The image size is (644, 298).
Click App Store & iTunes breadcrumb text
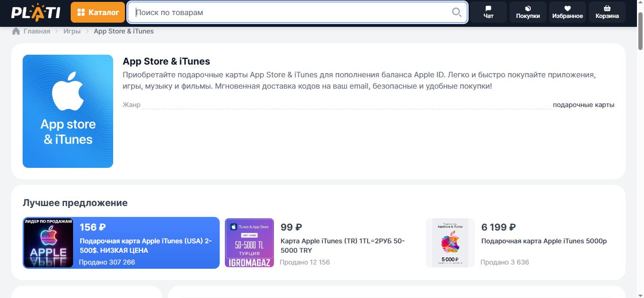tap(124, 31)
